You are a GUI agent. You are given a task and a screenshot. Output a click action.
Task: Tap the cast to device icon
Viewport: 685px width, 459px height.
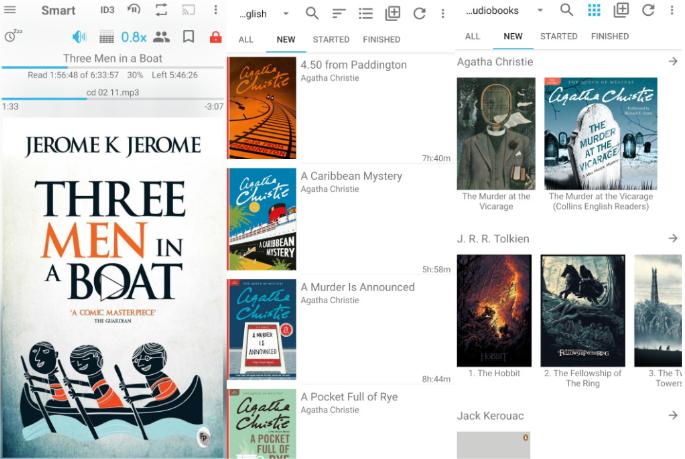click(188, 10)
